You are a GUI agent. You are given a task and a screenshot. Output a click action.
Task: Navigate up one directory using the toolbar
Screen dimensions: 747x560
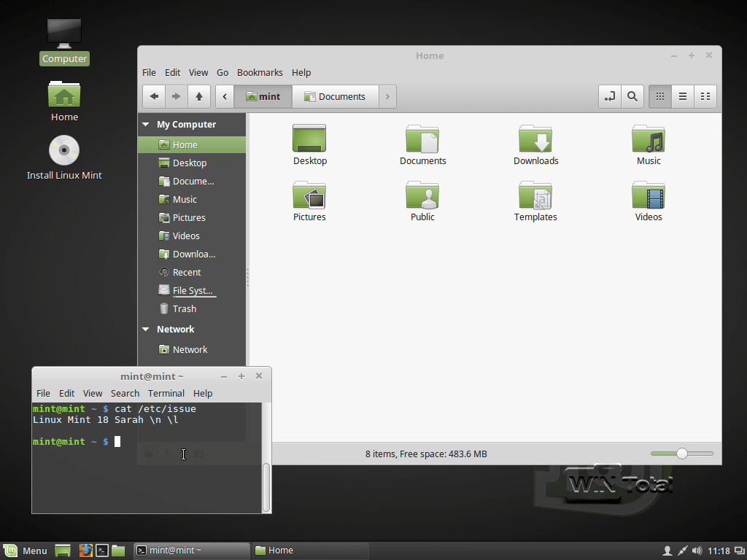point(198,96)
